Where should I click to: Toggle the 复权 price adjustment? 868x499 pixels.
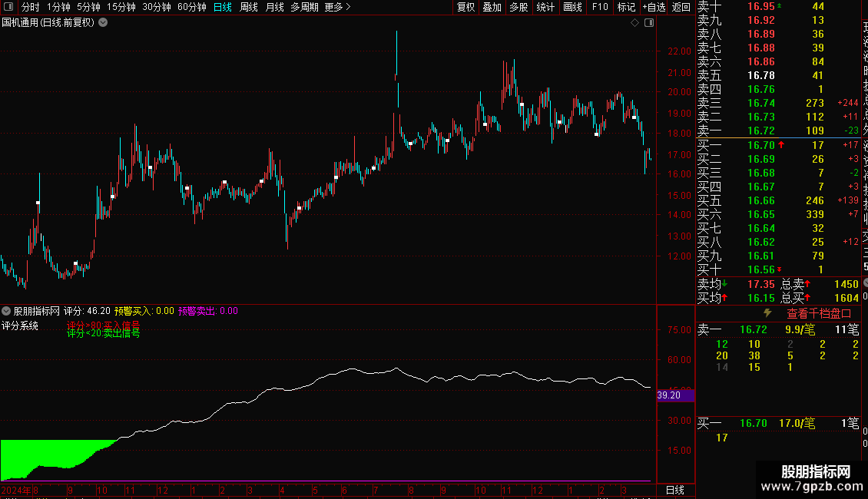(465, 7)
